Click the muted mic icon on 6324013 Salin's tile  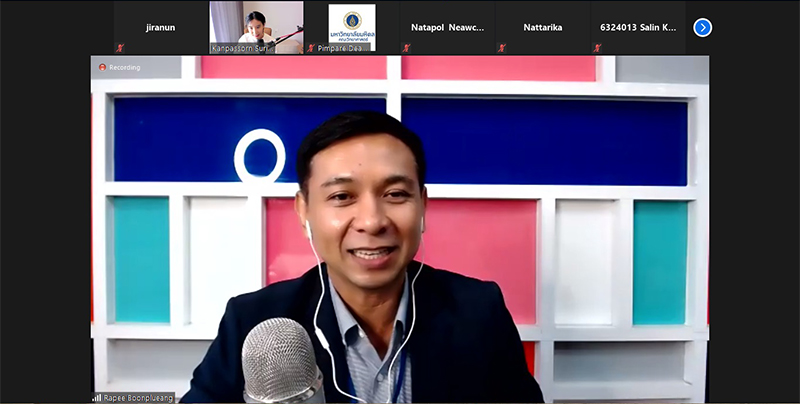click(x=597, y=47)
